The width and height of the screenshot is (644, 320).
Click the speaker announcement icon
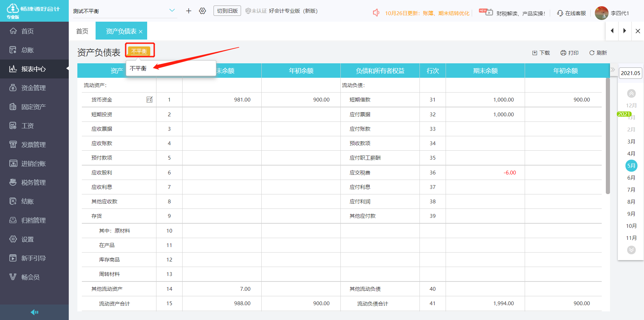[376, 13]
